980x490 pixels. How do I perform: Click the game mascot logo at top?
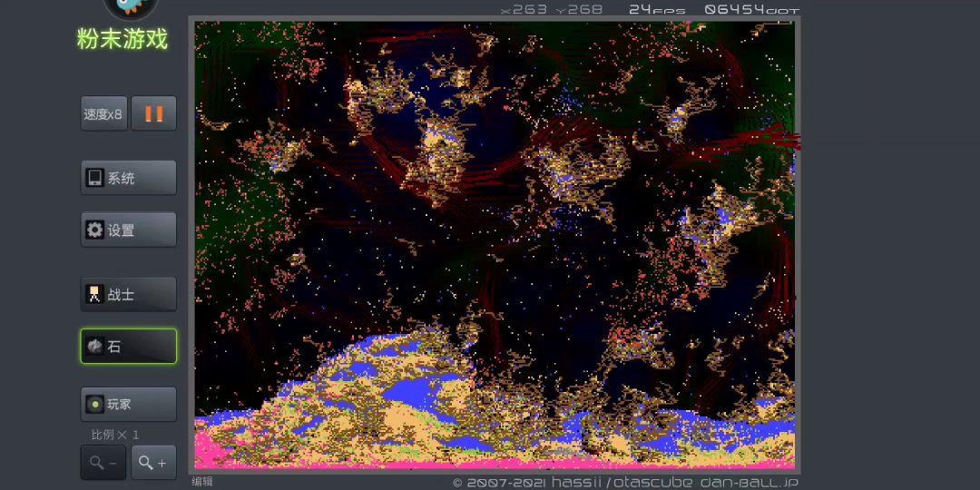130,7
